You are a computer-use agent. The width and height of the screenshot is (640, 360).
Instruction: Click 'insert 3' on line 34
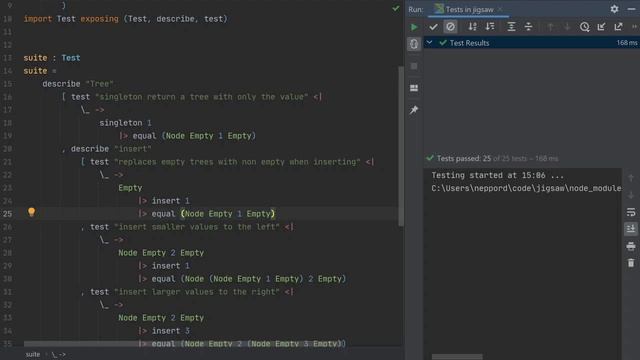click(171, 331)
